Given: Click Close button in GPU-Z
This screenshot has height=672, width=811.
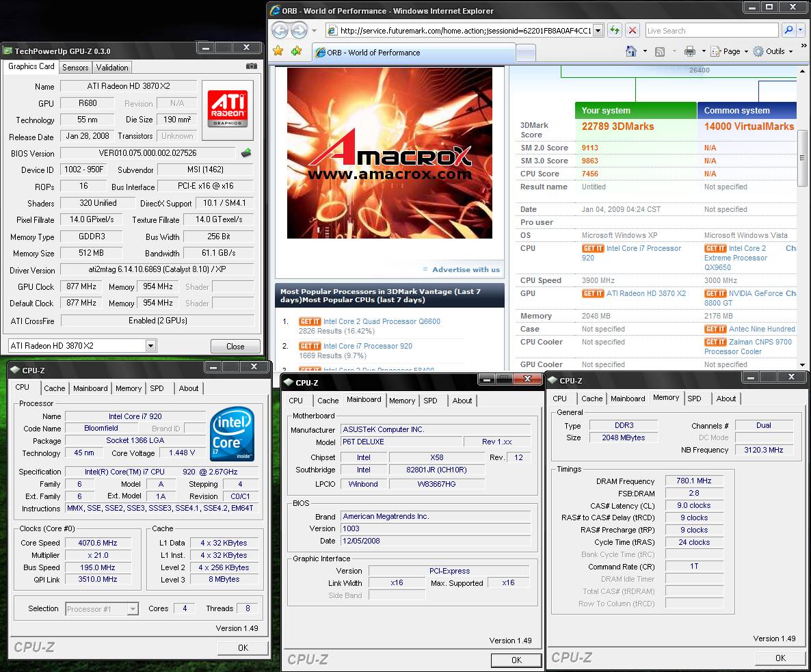Looking at the screenshot, I should tap(235, 347).
